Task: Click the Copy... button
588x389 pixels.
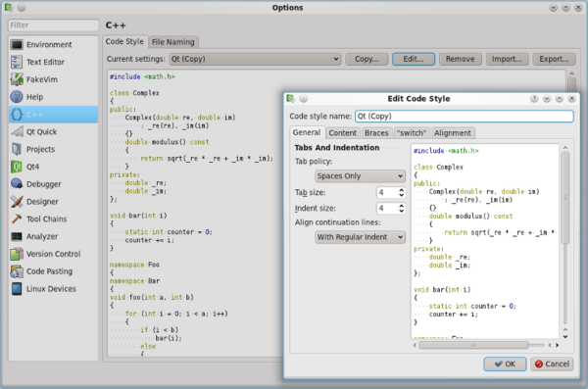Action: 367,59
